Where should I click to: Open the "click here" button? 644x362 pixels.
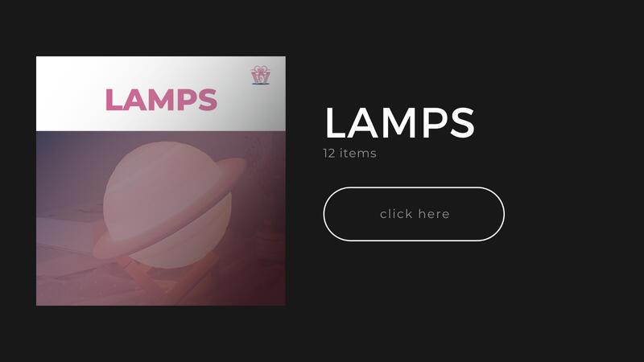coord(414,214)
